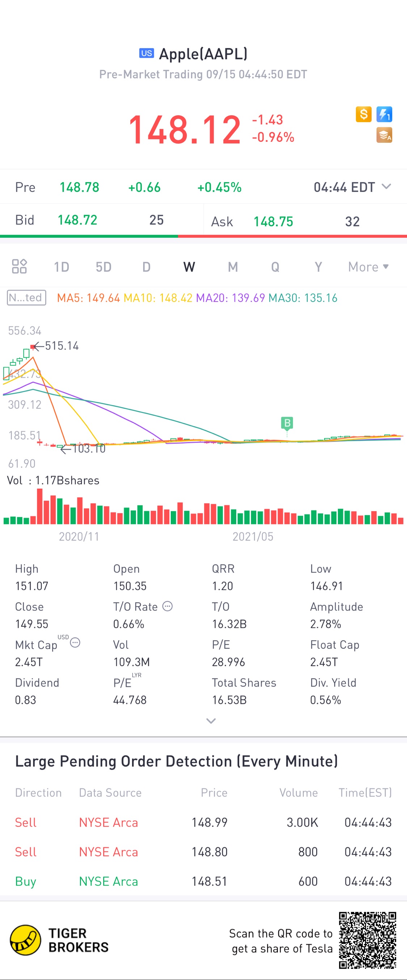407x980 pixels.
Task: Tap the Tesla share QR code
Action: [368, 940]
